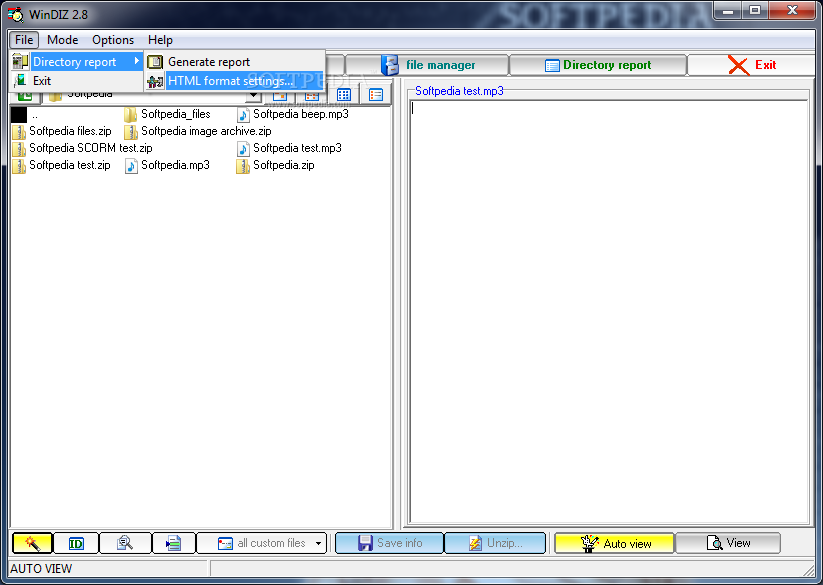823x585 pixels.
Task: Click the sheet icon on Directory report tab
Action: 552,66
